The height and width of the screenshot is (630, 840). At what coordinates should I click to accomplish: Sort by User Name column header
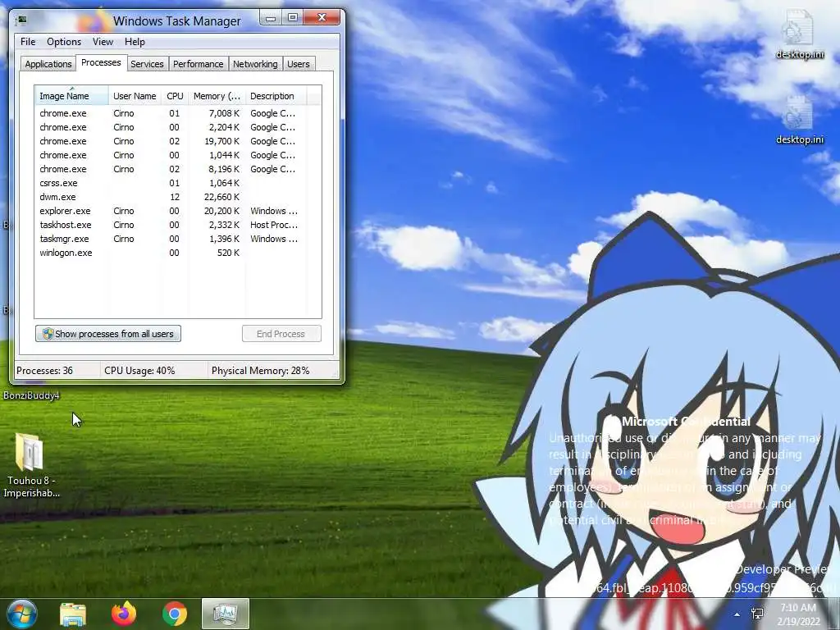135,96
